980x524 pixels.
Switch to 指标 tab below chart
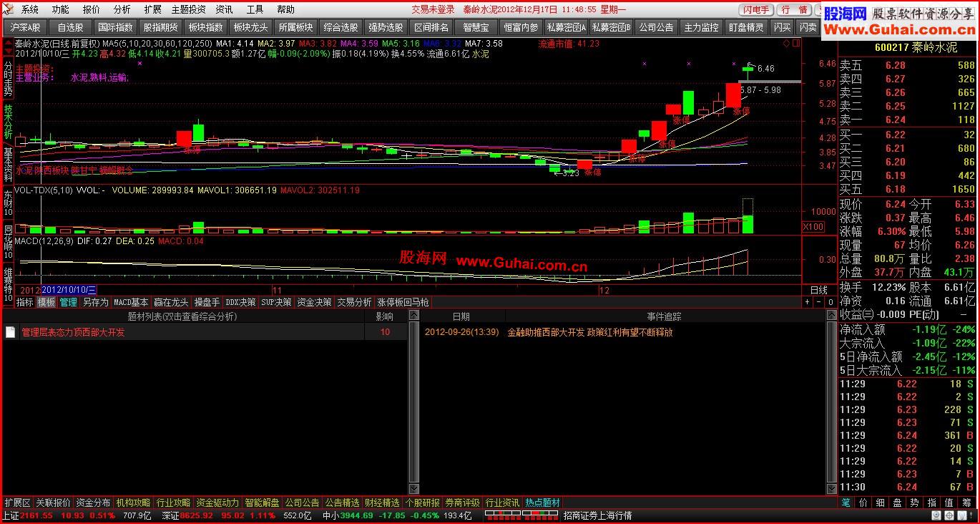click(25, 302)
